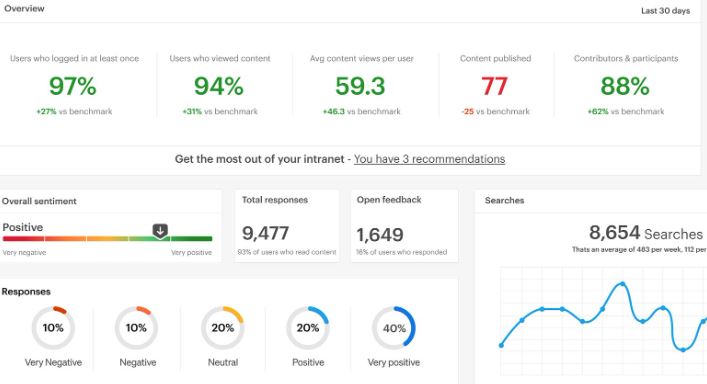Image resolution: width=707 pixels, height=384 pixels.
Task: Click the 97% logged in metric
Action: [x=73, y=86]
